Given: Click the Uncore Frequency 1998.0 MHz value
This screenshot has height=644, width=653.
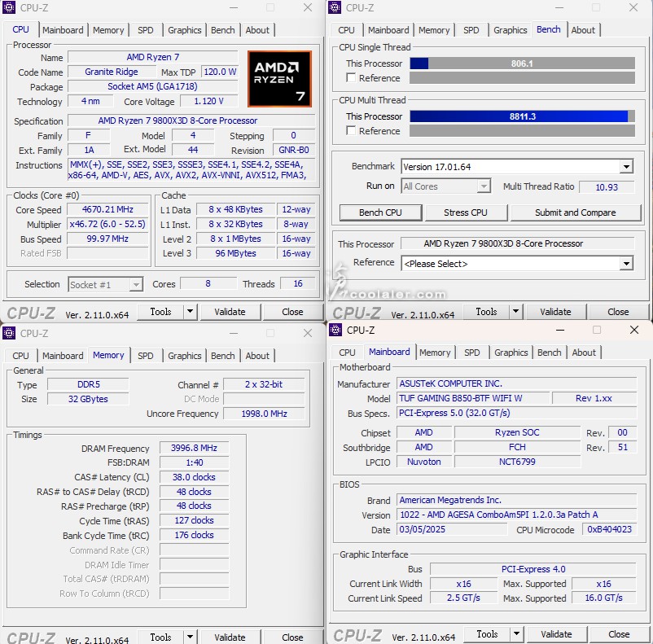Looking at the screenshot, I should [264, 414].
